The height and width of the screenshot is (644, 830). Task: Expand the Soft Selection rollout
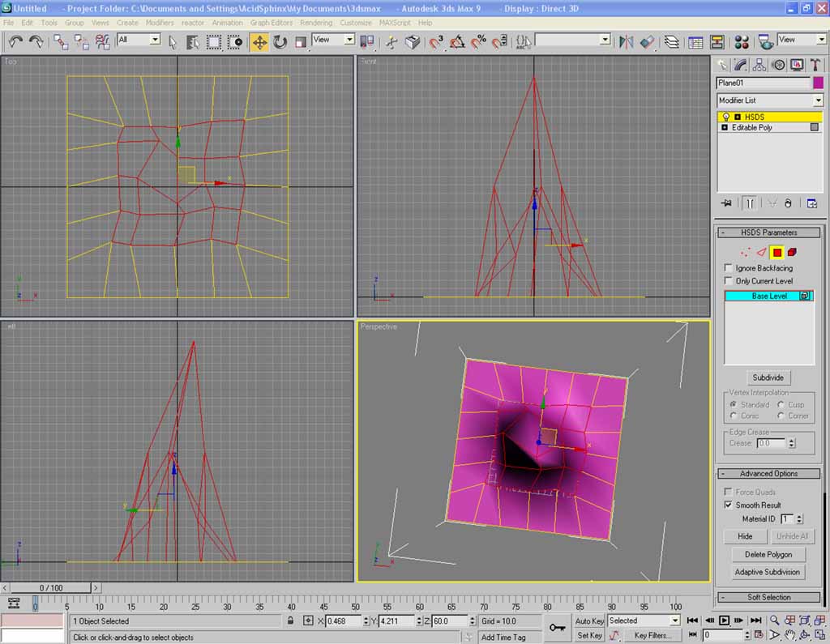click(768, 597)
